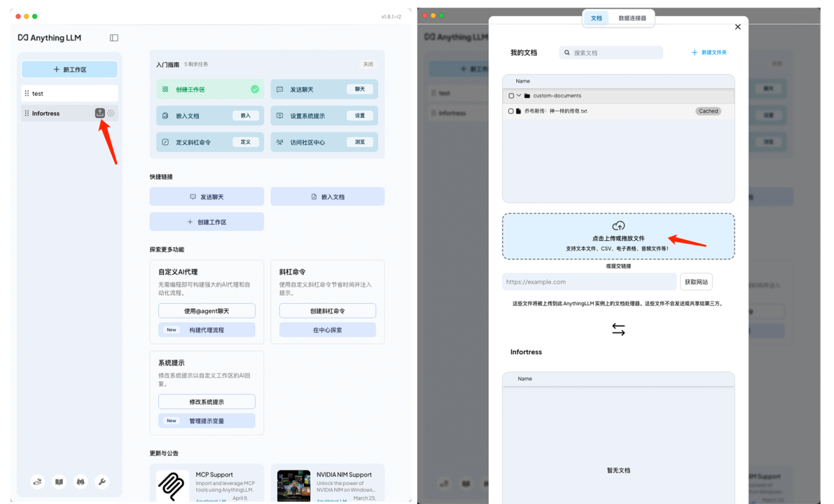This screenshot has height=504, width=834.
Task: Click the chat bubble icon next to 发送聊天 in the guide
Action: click(x=280, y=90)
